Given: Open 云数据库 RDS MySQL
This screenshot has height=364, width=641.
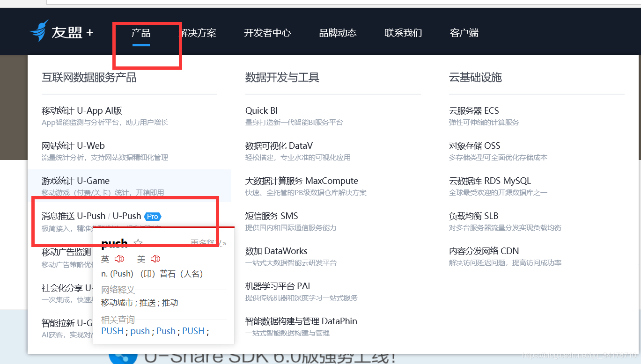Looking at the screenshot, I should (x=490, y=181).
